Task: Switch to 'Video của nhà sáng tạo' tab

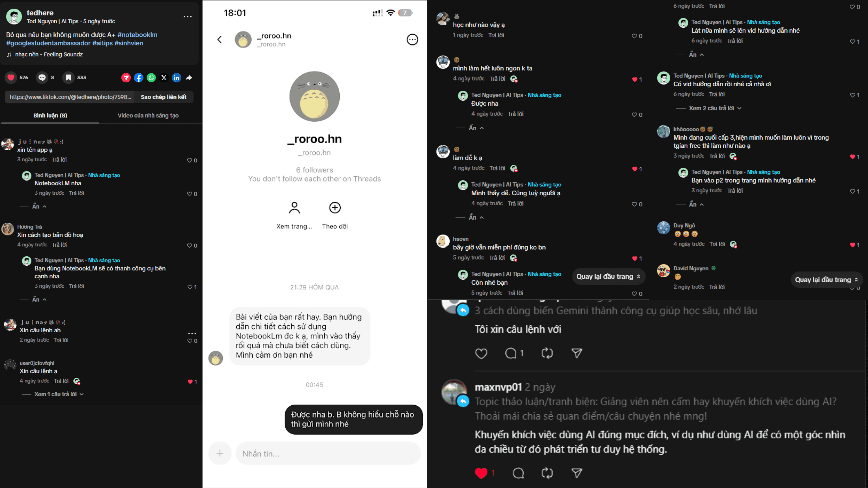Action: (x=148, y=116)
